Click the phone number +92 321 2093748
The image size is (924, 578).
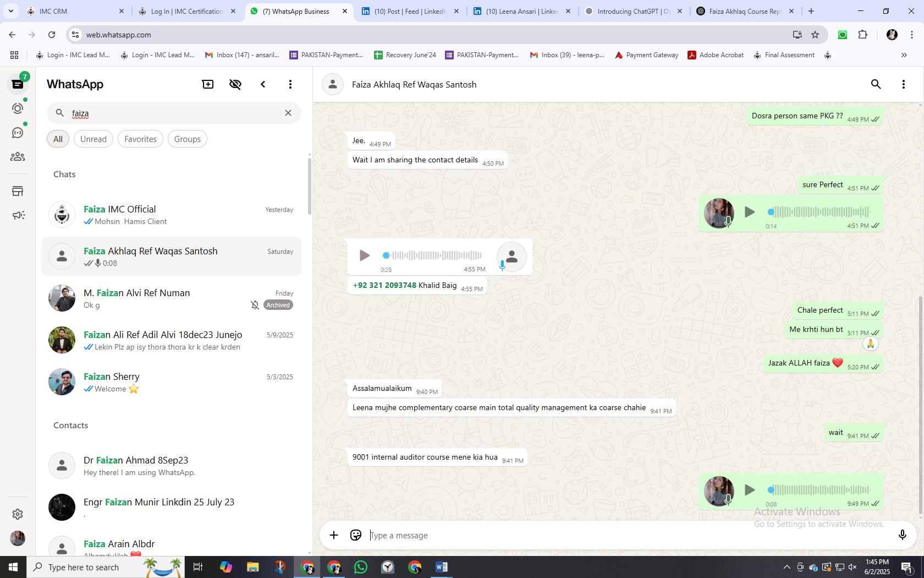pyautogui.click(x=384, y=285)
